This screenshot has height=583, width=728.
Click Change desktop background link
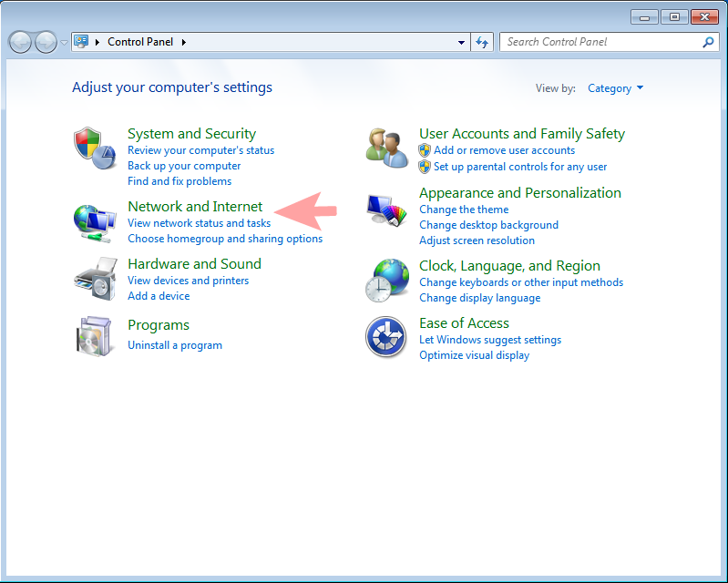pos(489,225)
